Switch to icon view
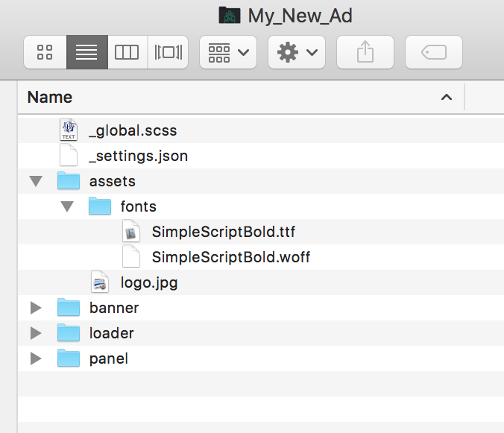Image resolution: width=504 pixels, height=433 pixels. (45, 52)
